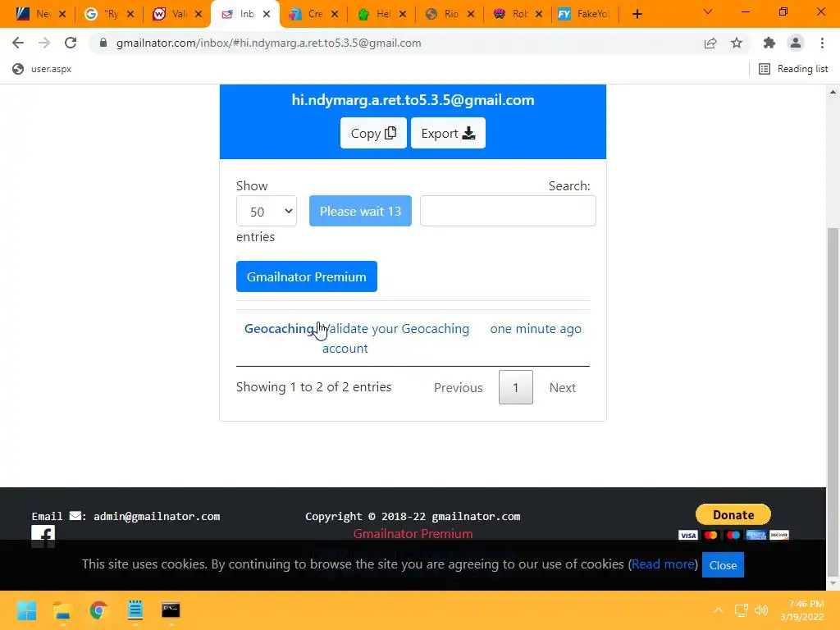Open the Geocaching sender email
The height and width of the screenshot is (630, 840).
click(x=279, y=328)
